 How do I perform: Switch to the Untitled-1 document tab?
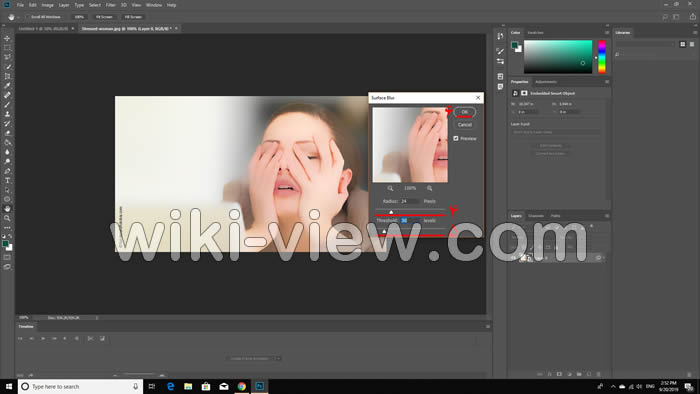43,29
